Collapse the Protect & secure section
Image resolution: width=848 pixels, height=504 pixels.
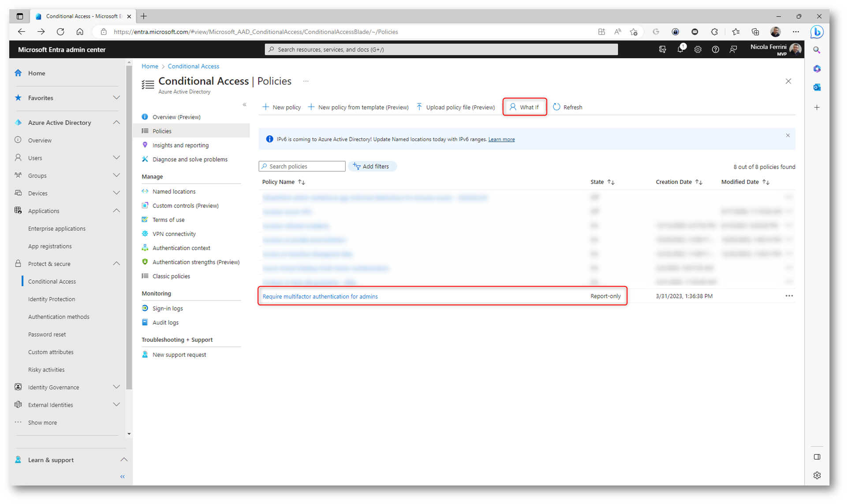116,263
